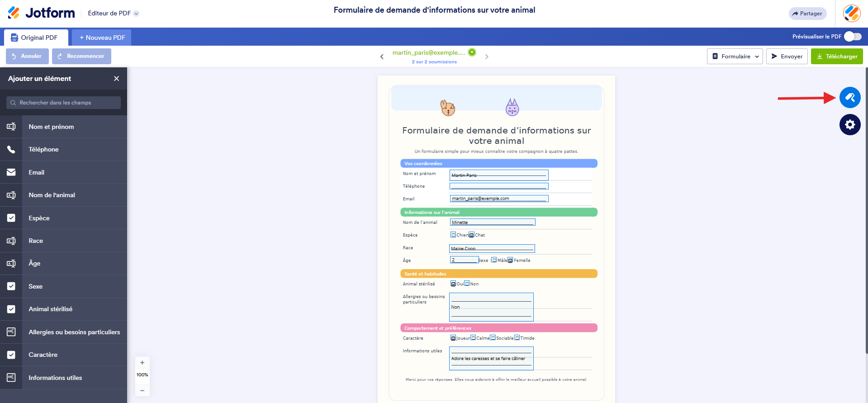Viewport: 868px width, 403px height.
Task: Add the Animal stérilisé element
Action: click(x=63, y=309)
